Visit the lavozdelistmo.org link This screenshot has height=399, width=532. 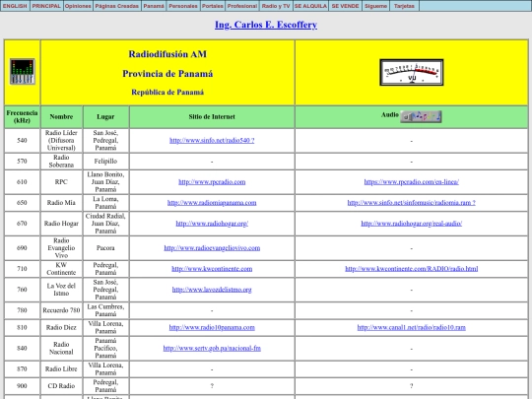coord(212,290)
